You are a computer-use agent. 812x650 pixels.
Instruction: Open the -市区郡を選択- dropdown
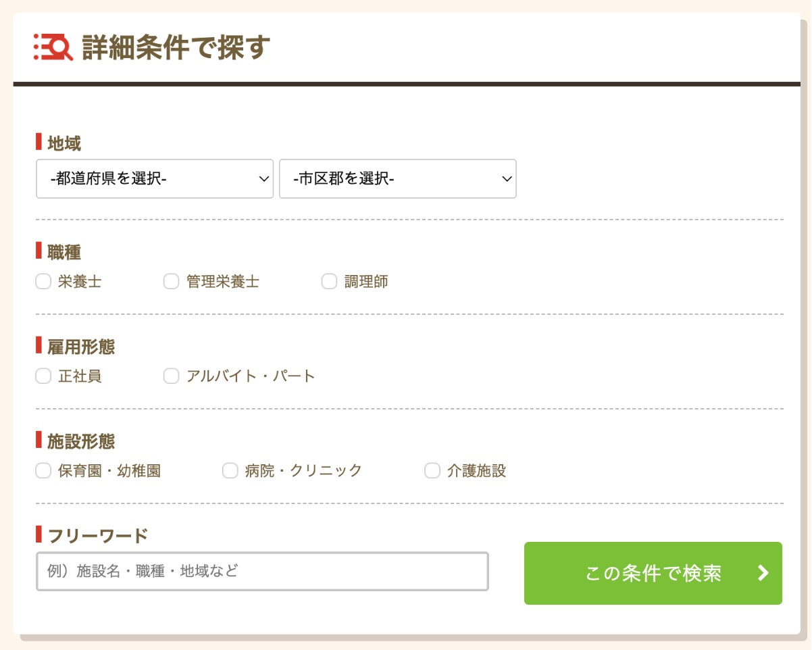click(397, 178)
